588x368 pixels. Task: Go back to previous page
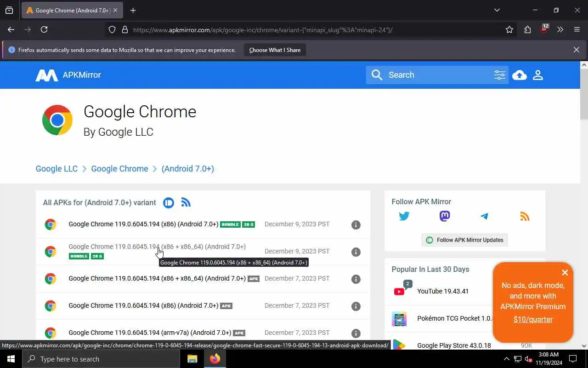(x=11, y=29)
